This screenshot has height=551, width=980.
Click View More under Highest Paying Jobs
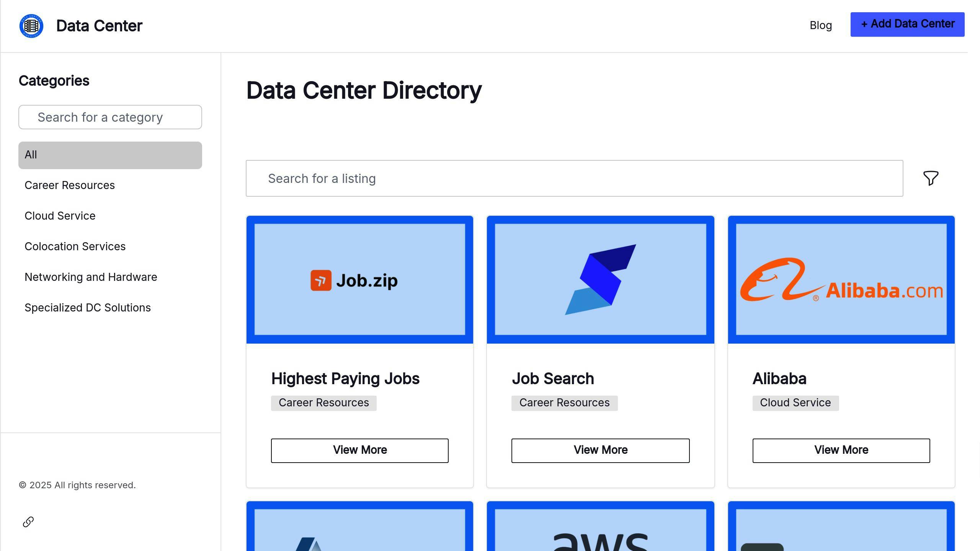click(359, 450)
